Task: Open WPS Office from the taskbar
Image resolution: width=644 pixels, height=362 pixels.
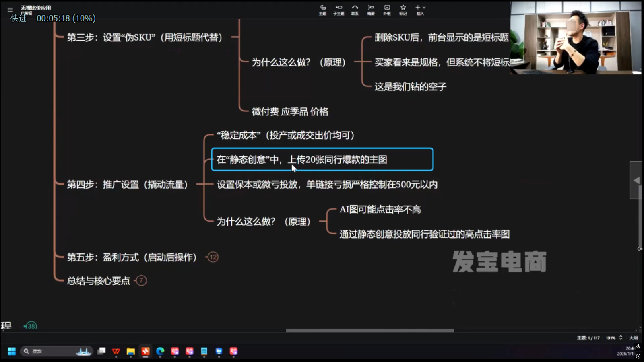Action: [116, 351]
